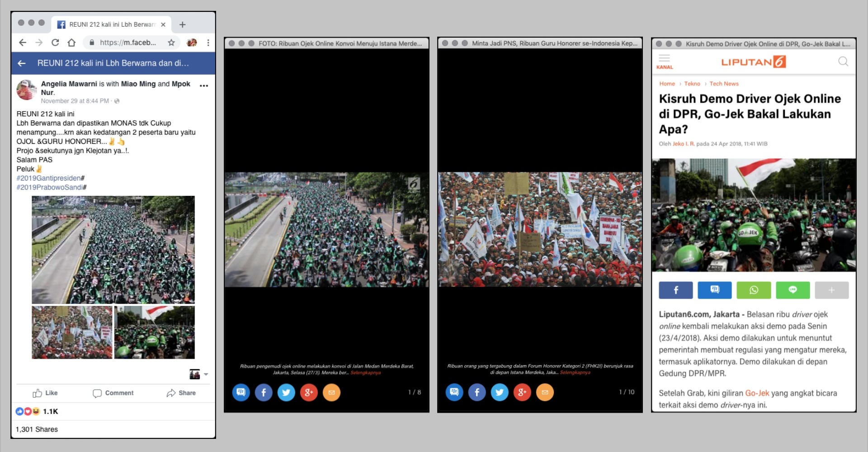Share Liputan6 article via WhatsApp

(x=754, y=290)
